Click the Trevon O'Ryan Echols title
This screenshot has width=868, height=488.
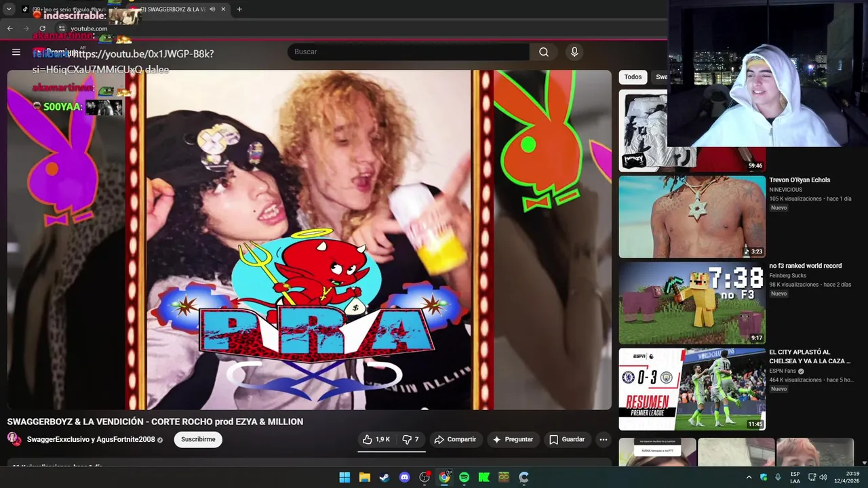(x=800, y=180)
